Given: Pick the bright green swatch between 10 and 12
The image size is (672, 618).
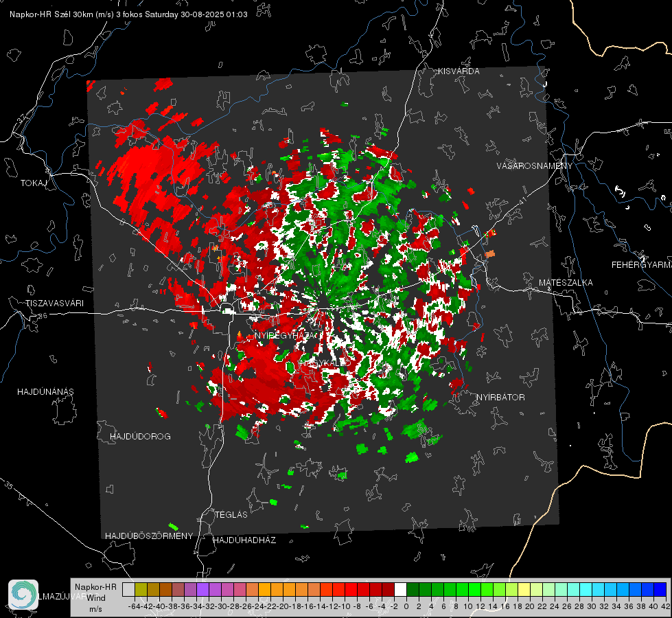Looking at the screenshot, I should (474, 589).
